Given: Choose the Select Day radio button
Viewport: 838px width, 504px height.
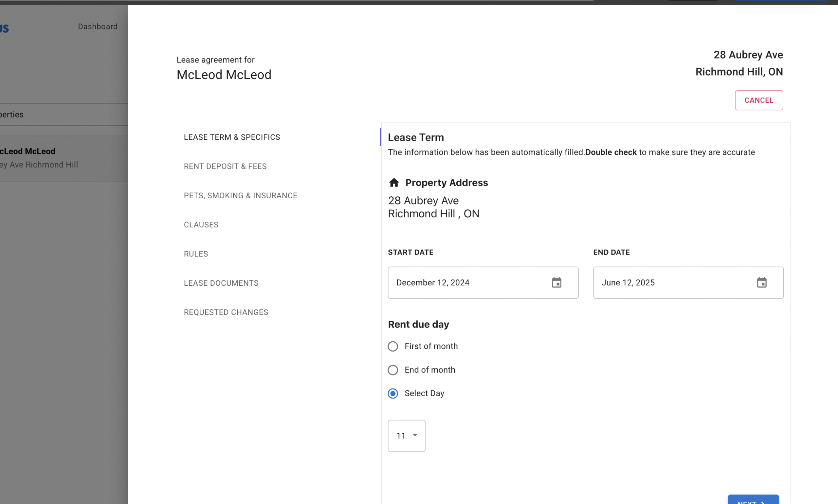Looking at the screenshot, I should pyautogui.click(x=393, y=393).
